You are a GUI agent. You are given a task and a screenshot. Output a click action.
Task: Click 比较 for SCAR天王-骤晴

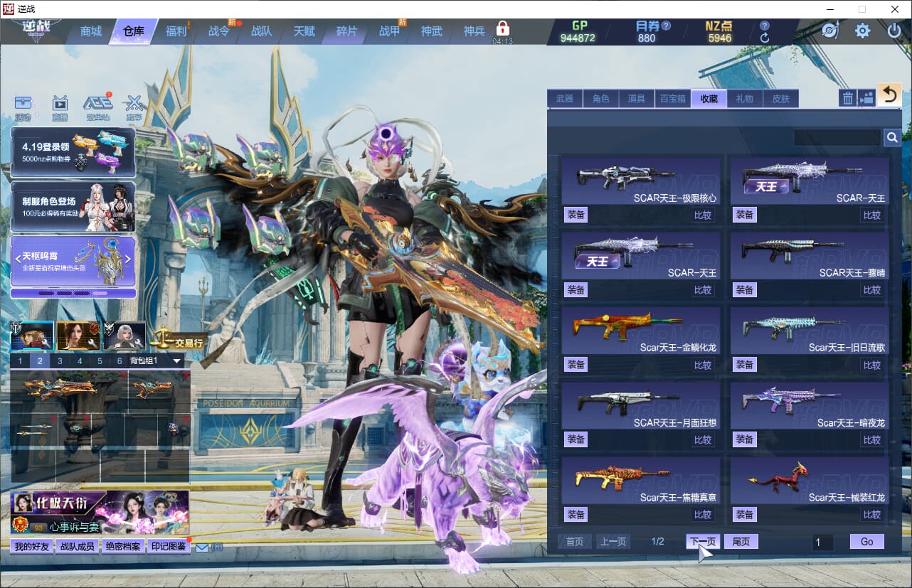[x=872, y=289]
